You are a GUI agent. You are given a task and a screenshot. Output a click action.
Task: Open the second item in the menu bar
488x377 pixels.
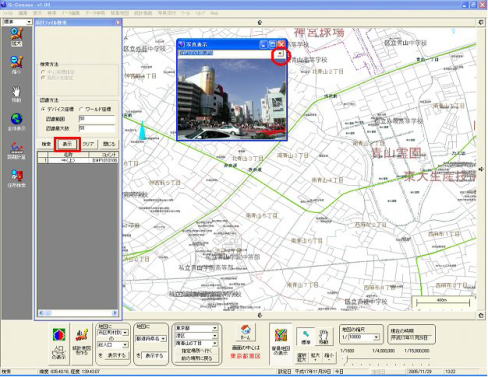pyautogui.click(x=22, y=13)
